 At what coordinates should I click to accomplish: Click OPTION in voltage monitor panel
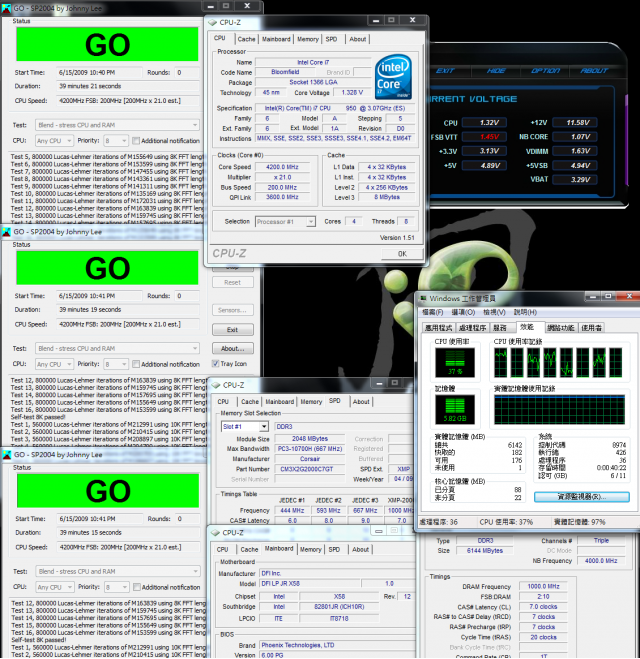click(x=545, y=71)
